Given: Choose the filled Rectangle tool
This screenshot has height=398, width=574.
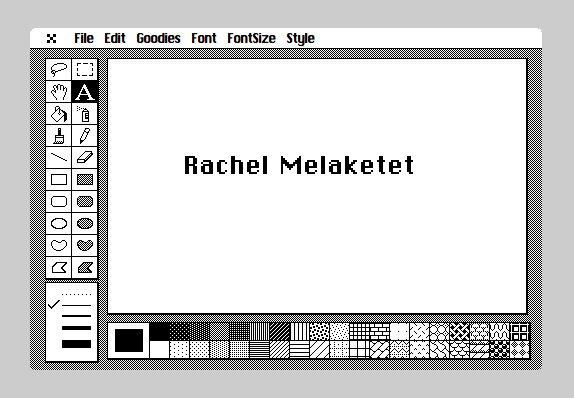Looking at the screenshot, I should (85, 179).
